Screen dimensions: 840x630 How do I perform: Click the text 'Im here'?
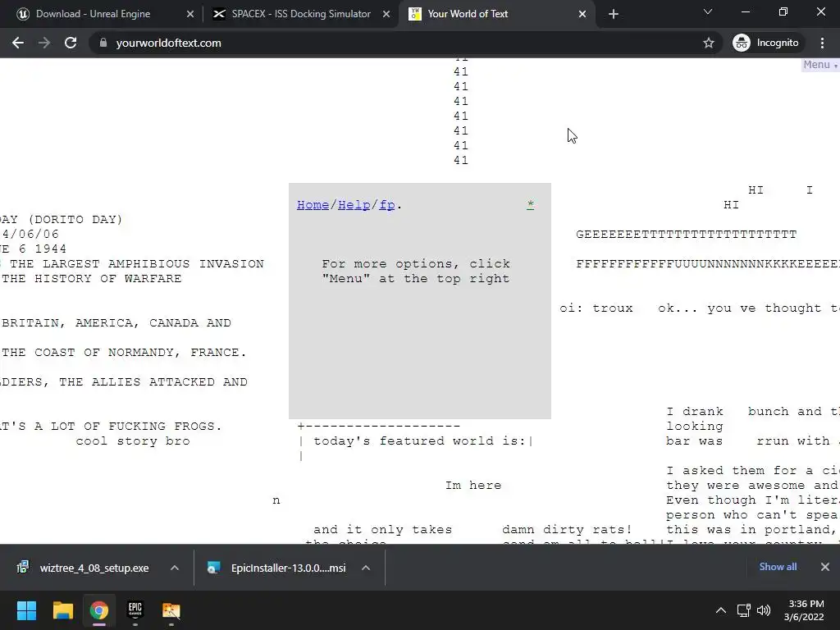[x=473, y=486]
